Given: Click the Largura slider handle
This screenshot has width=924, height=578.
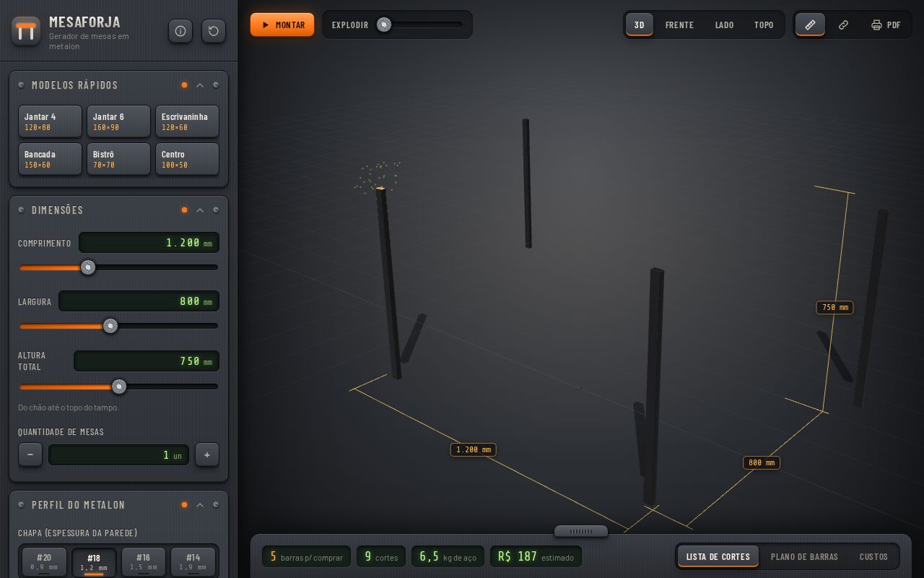Looking at the screenshot, I should (110, 326).
